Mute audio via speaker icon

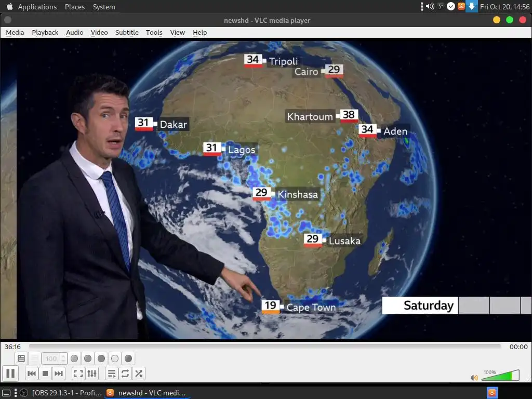(474, 377)
